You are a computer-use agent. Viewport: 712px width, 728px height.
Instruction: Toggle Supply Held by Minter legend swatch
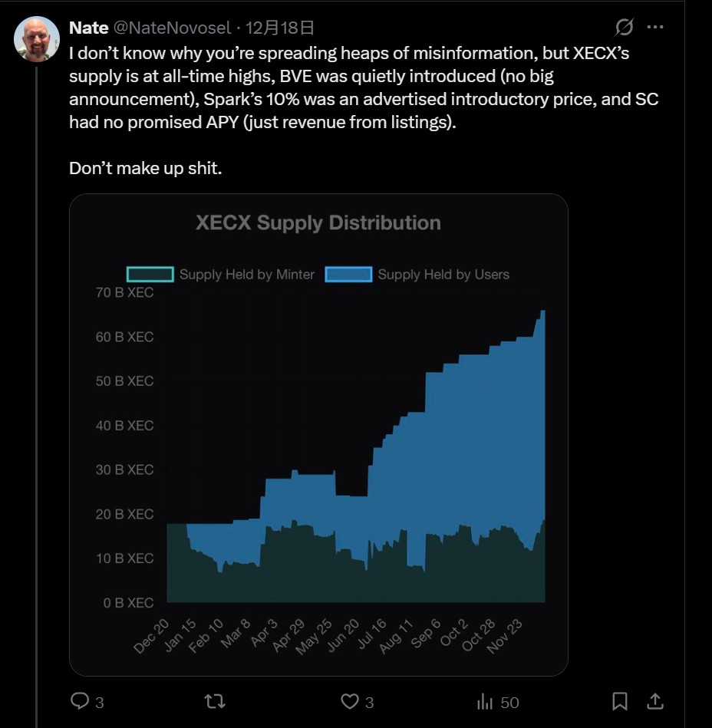click(150, 275)
